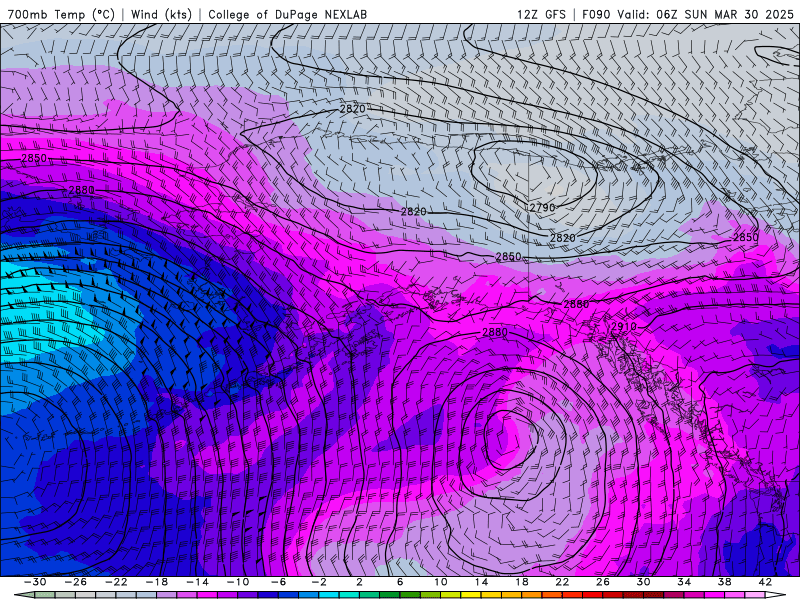Click the -2 value on the color scale
Viewport: 800px width, 600px height.
[x=319, y=582]
